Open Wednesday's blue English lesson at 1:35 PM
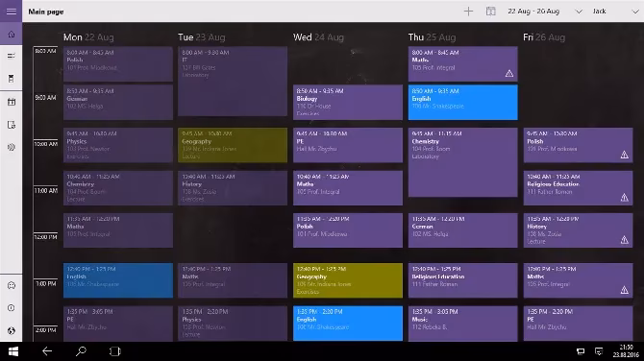Image resolution: width=644 pixels, height=361 pixels. click(348, 324)
